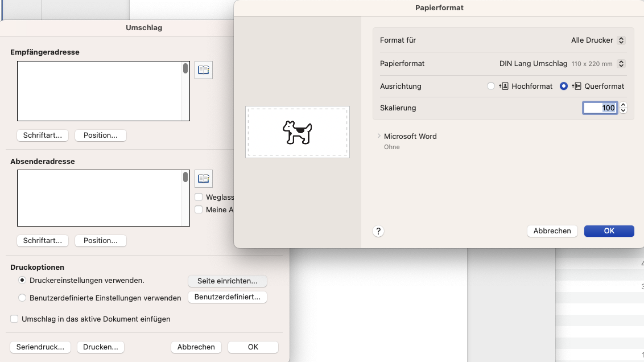Select Benutzerdefinierte Einstellungen verwenden option
644x362 pixels.
click(x=22, y=298)
